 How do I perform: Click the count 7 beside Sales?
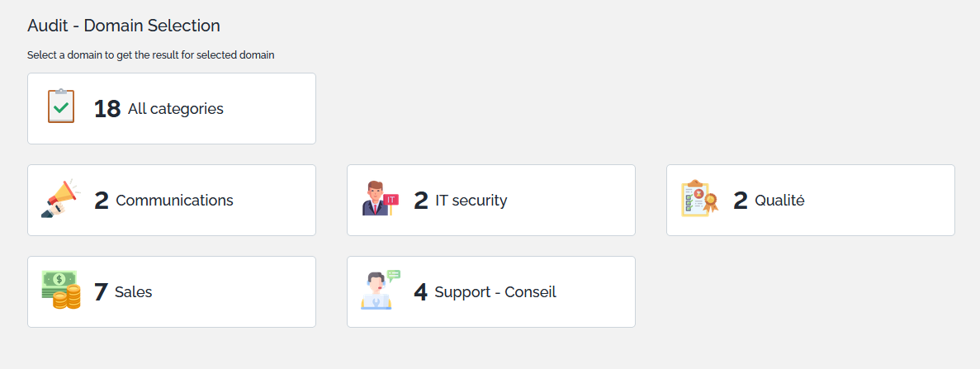[x=101, y=292]
